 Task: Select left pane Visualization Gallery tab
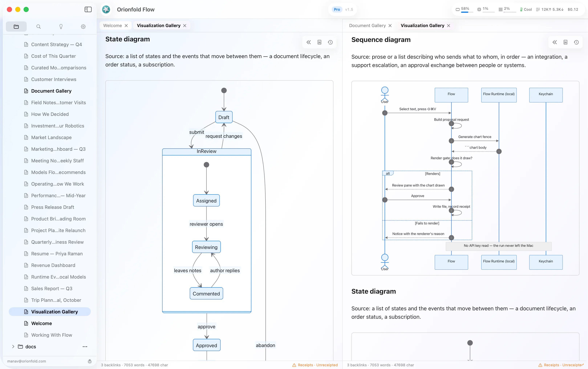click(159, 26)
